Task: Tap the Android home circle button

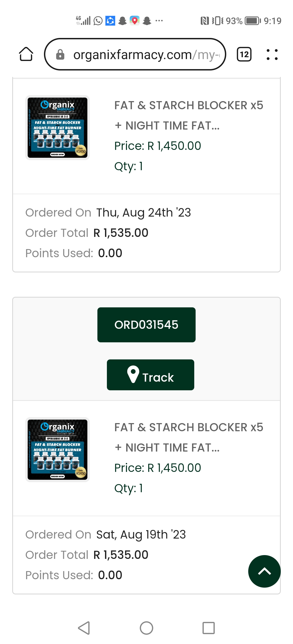Action: [x=146, y=628]
